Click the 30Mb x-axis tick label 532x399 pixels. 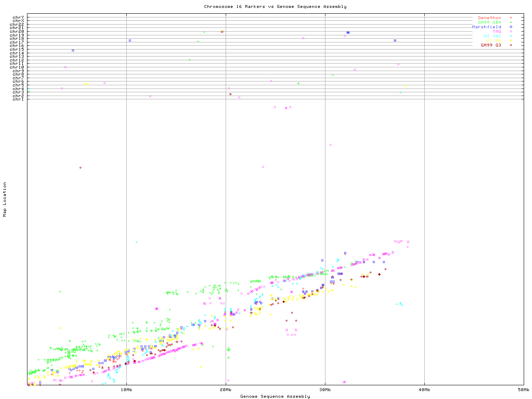pyautogui.click(x=325, y=390)
